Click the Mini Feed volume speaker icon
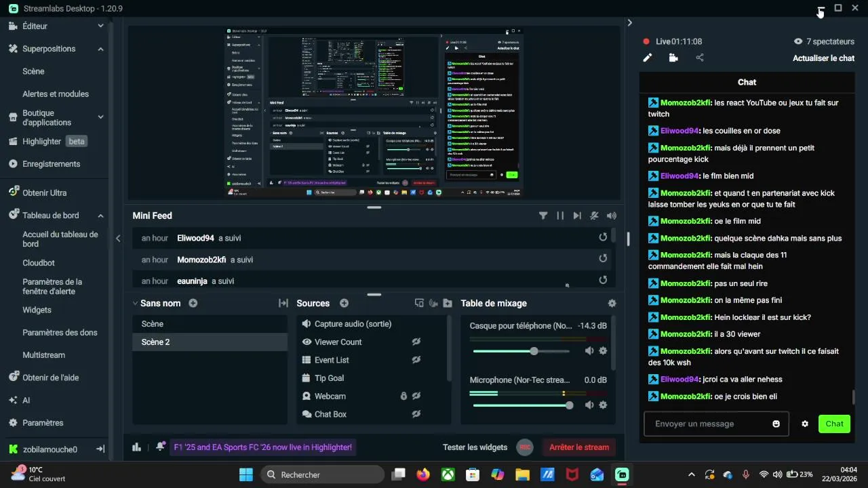The image size is (868, 488). pos(612,216)
